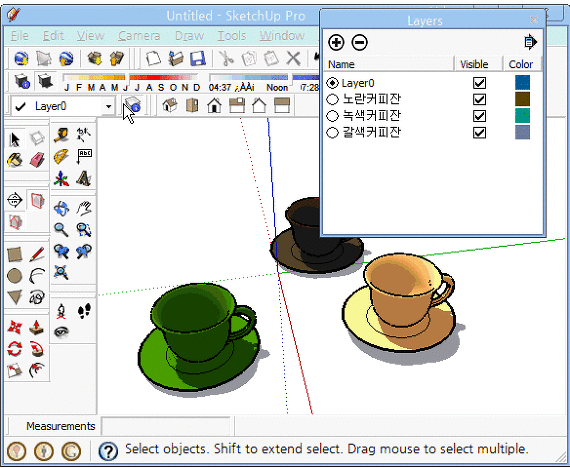Open the Draw menu
This screenshot has width=570, height=468.
[189, 36]
